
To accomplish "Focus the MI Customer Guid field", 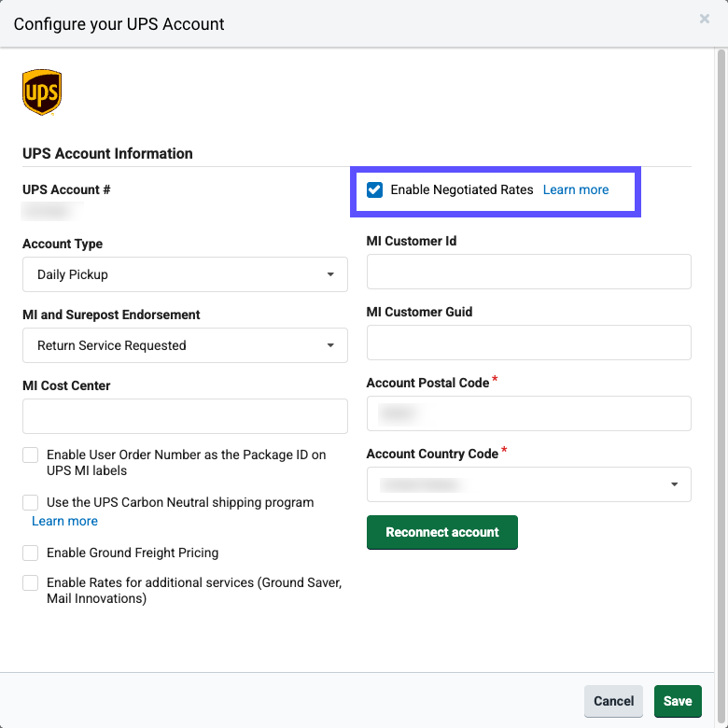I will point(529,343).
